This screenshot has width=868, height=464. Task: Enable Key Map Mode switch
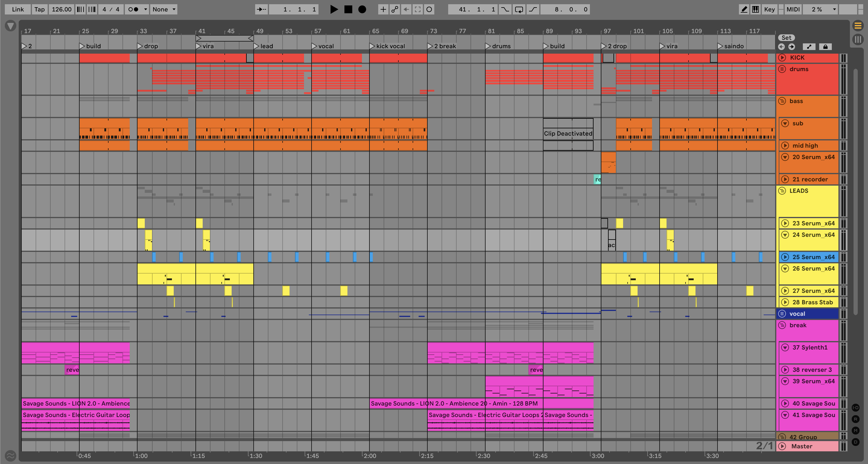tap(769, 9)
